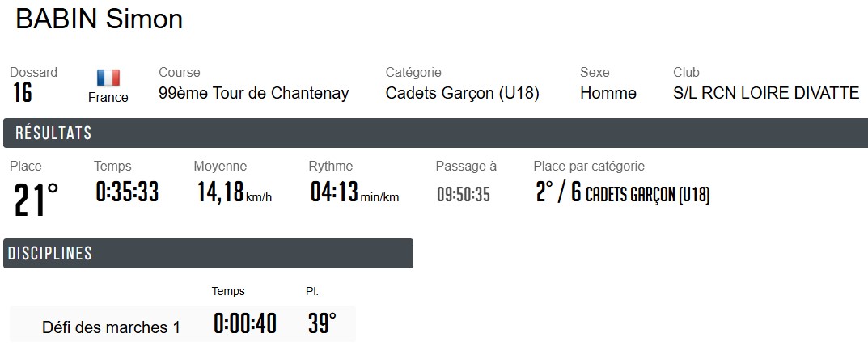Screen dimensions: 868x346
Task: Select the Défi des marches 1 row
Action: (111, 327)
